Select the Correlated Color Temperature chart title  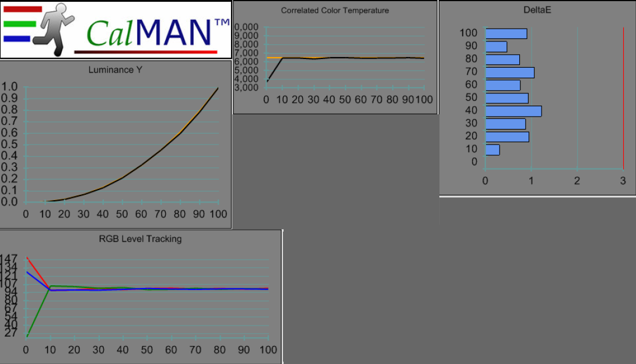click(x=335, y=10)
